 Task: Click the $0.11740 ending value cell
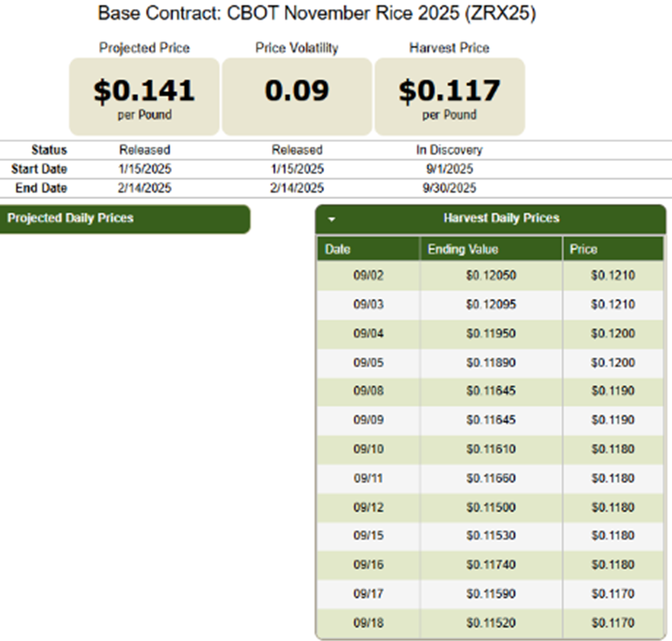[491, 565]
